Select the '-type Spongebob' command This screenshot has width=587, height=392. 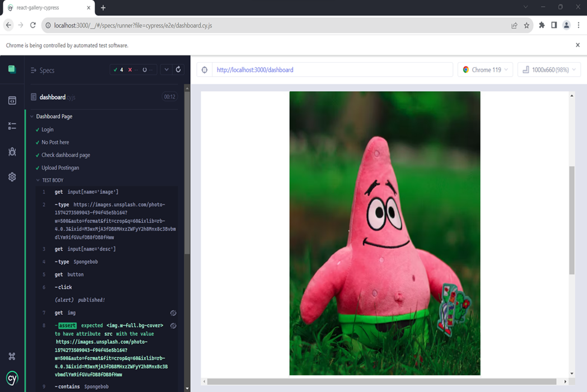point(106,262)
